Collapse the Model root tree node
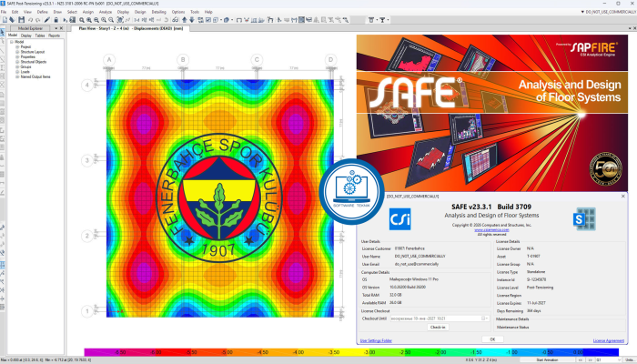The height and width of the screenshot is (364, 637). click(12, 42)
